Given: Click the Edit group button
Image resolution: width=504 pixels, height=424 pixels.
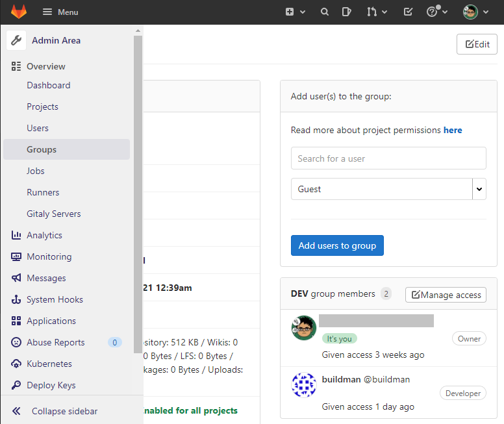Looking at the screenshot, I should [x=477, y=44].
